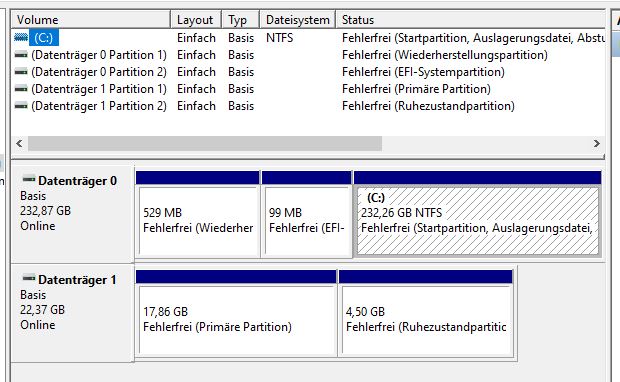Viewport: 620px width, 382px height.
Task: Click the Datenträger 1 disk label
Action: (x=77, y=280)
